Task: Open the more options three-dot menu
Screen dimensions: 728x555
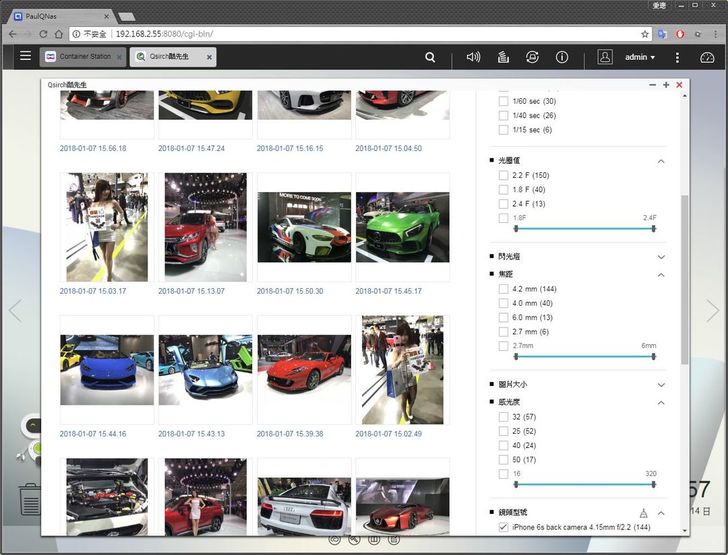Action: pyautogui.click(x=677, y=57)
